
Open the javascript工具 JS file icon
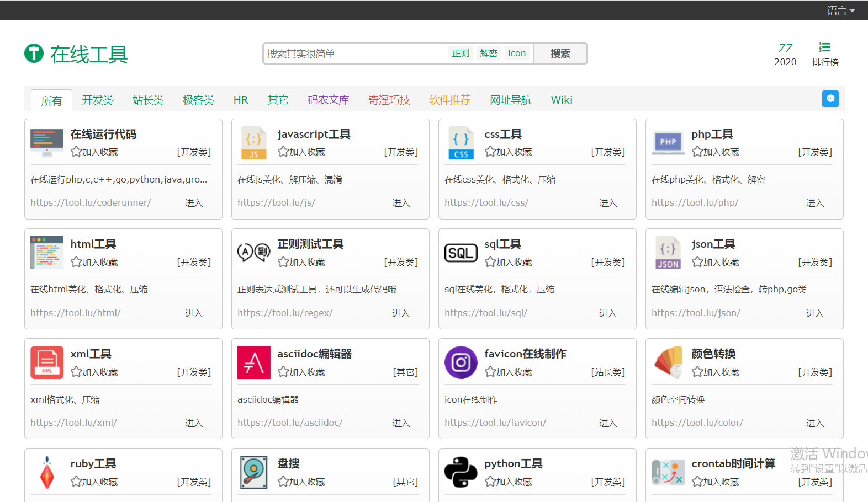[254, 143]
